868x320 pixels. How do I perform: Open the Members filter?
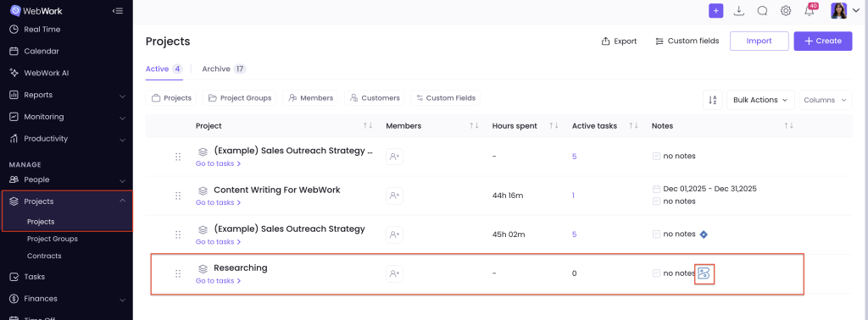click(x=310, y=98)
